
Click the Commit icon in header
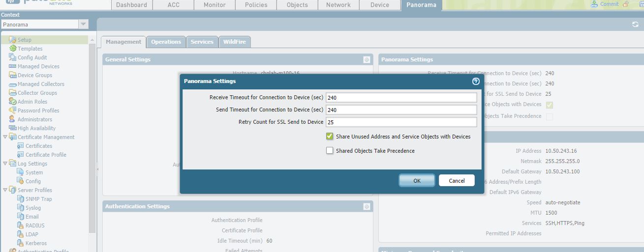595,4
